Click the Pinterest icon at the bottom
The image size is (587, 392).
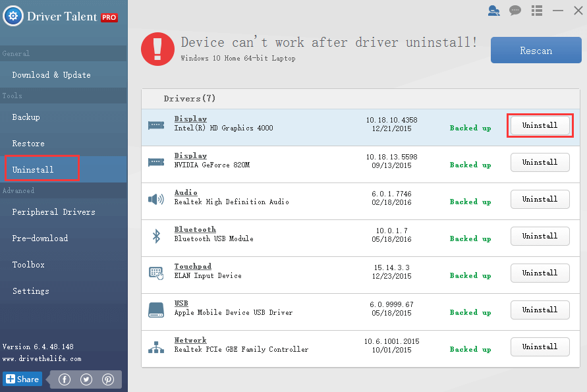click(x=108, y=379)
